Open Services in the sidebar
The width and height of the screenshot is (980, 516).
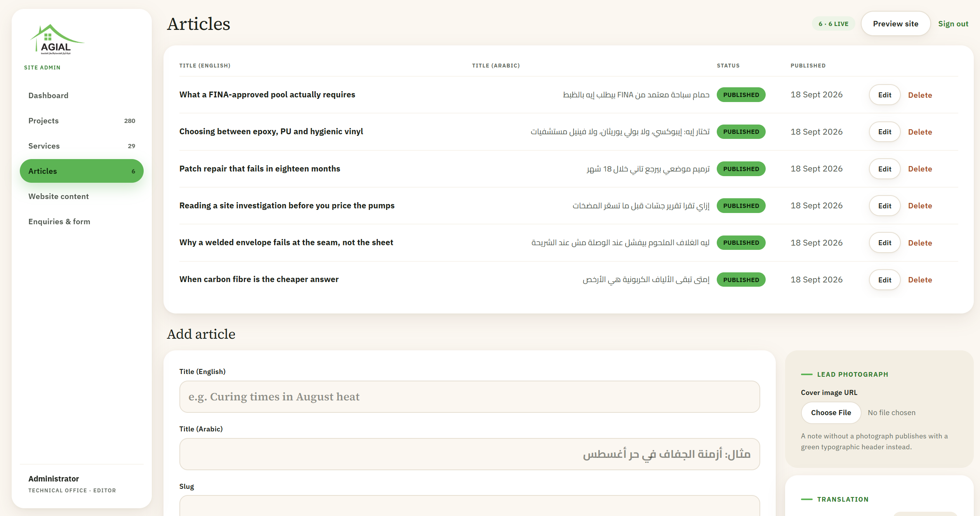tap(82, 146)
